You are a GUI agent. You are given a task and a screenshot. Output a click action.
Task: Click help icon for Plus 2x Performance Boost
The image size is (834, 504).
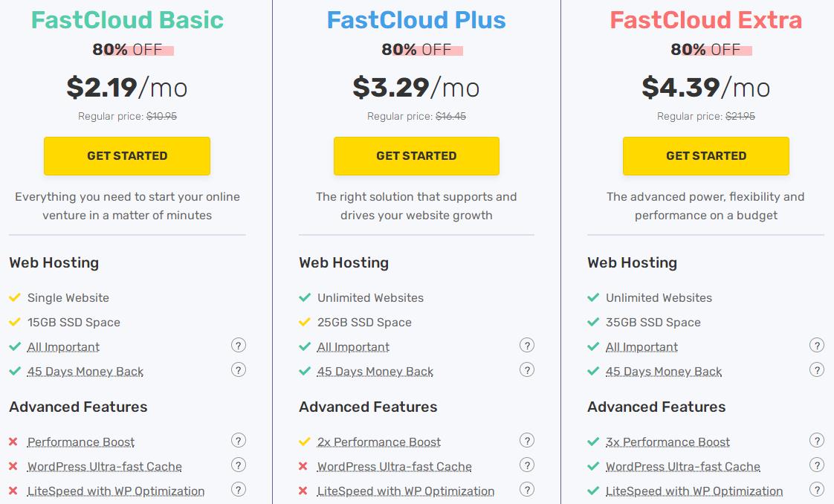527,440
